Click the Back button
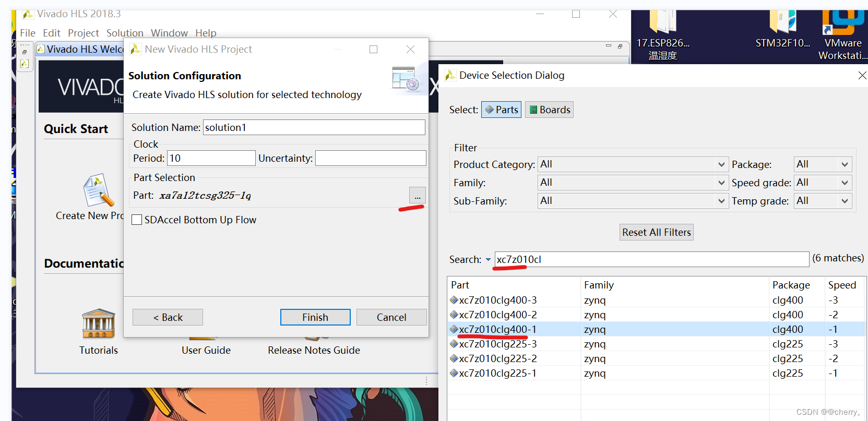The image size is (868, 421). pos(168,317)
